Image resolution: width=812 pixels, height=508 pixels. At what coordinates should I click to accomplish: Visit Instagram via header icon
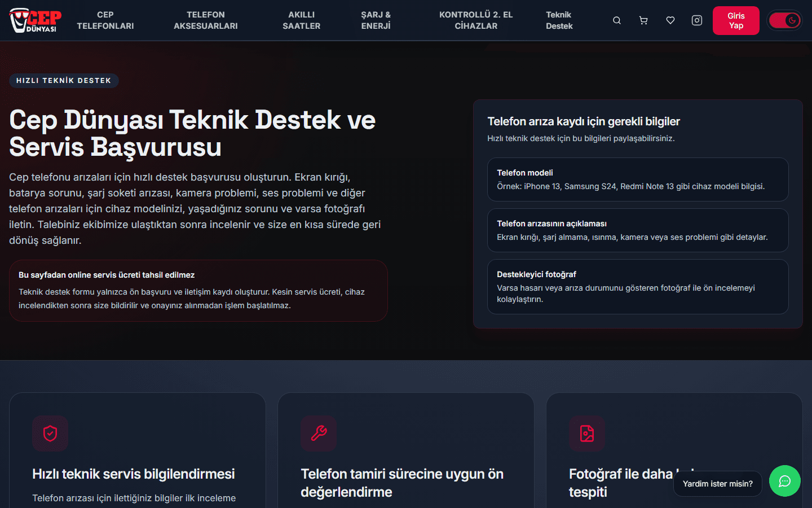click(x=697, y=20)
